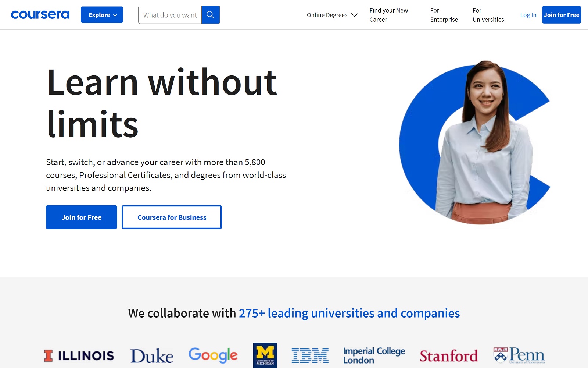This screenshot has height=368, width=588.
Task: Click the 'Start, switch, or advance your career' paragraph
Action: [166, 175]
